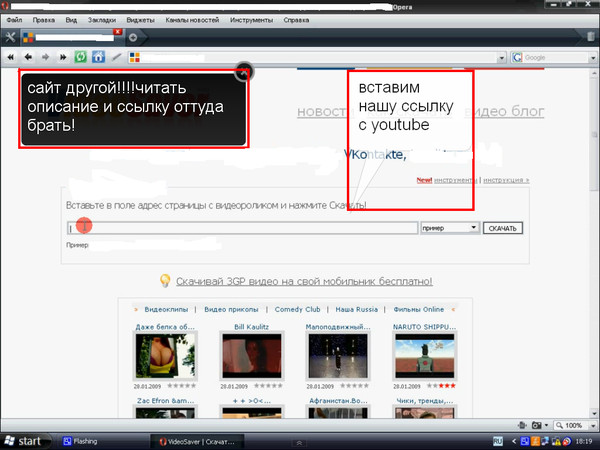Image resolution: width=600 pixels, height=450 pixels.
Task: Go forward with the forward arrow
Action: click(x=45, y=57)
